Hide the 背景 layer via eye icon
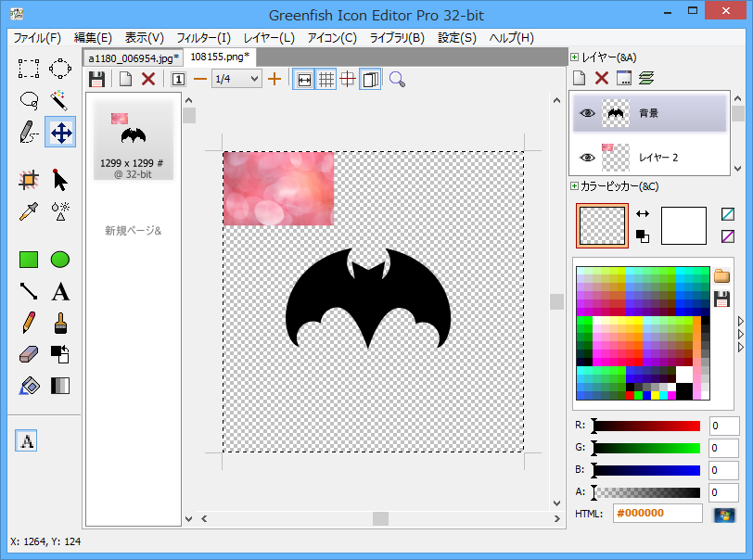Screen dimensions: 753x560 (x=587, y=113)
